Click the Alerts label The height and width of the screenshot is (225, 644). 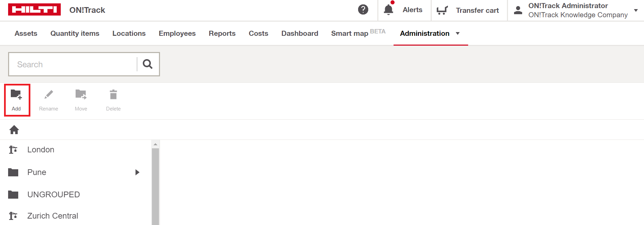tap(412, 10)
